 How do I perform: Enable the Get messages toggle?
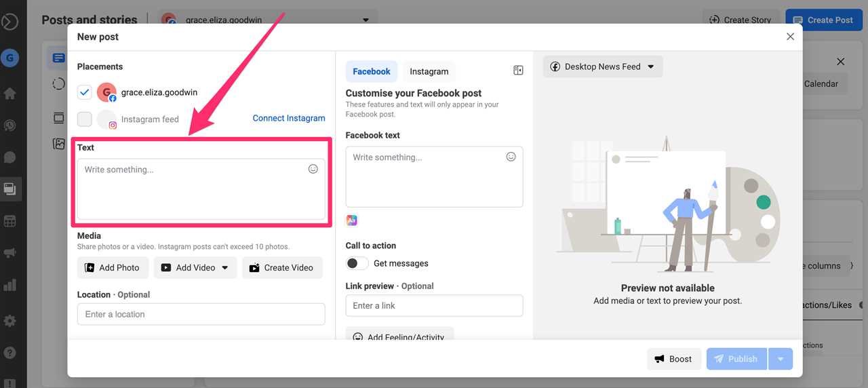pyautogui.click(x=357, y=263)
